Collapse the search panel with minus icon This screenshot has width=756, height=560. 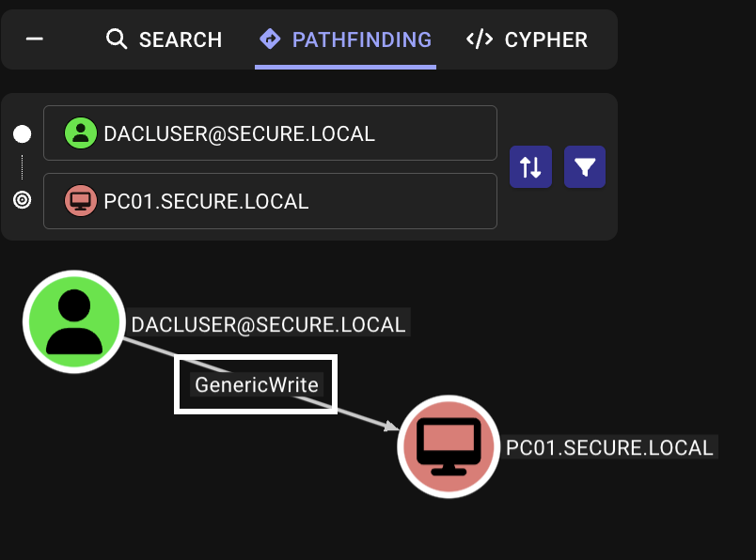tap(35, 39)
